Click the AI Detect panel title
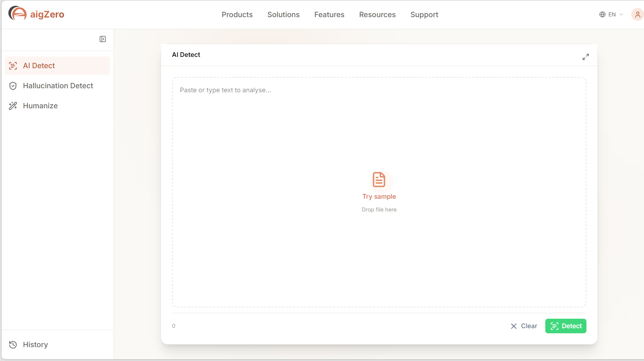Viewport: 644px width, 361px height. [x=186, y=55]
